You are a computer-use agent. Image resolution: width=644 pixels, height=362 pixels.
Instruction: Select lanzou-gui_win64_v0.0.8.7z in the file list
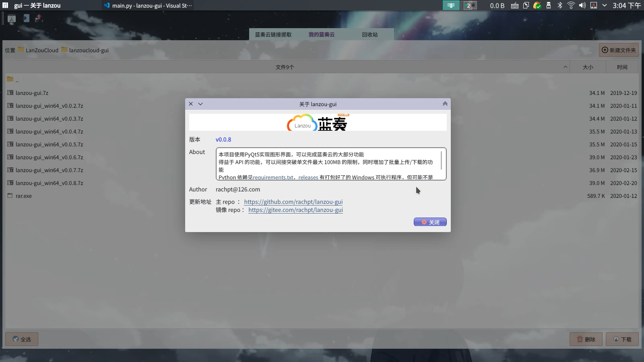click(322, 183)
